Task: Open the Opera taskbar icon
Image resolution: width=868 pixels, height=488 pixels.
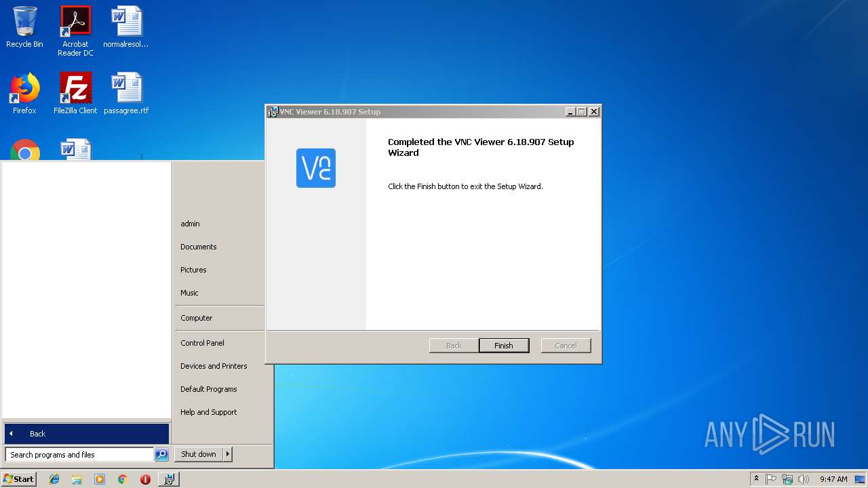Action: pos(145,479)
